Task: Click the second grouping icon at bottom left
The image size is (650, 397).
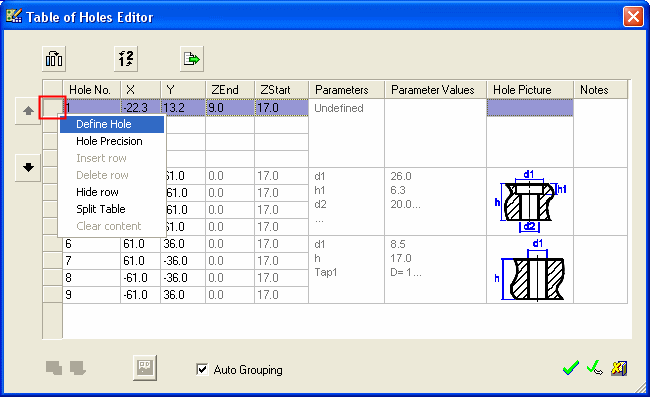Action: point(78,368)
